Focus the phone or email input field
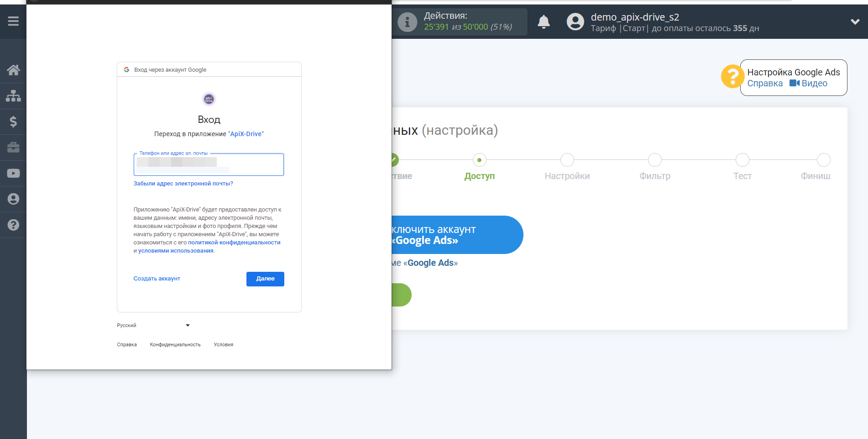Image resolution: width=868 pixels, height=439 pixels. tap(209, 164)
